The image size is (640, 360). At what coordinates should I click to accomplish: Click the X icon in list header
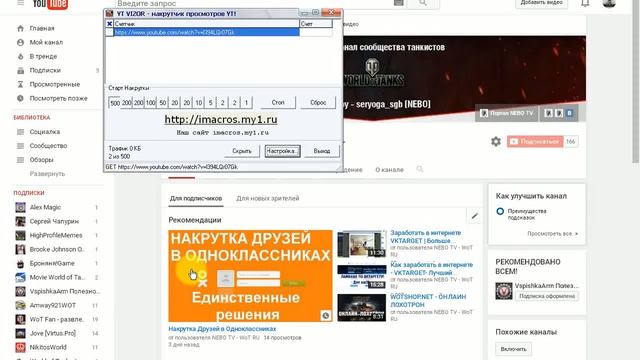(109, 24)
